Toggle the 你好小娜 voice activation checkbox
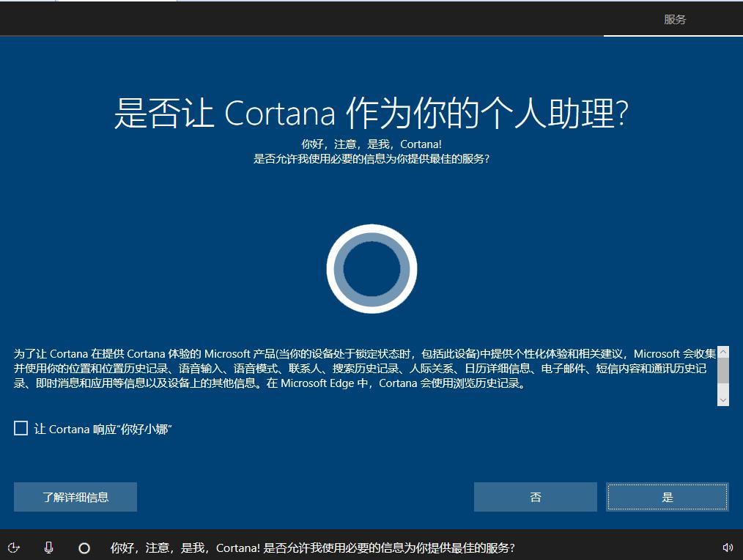This screenshot has height=560, width=743. [x=20, y=429]
